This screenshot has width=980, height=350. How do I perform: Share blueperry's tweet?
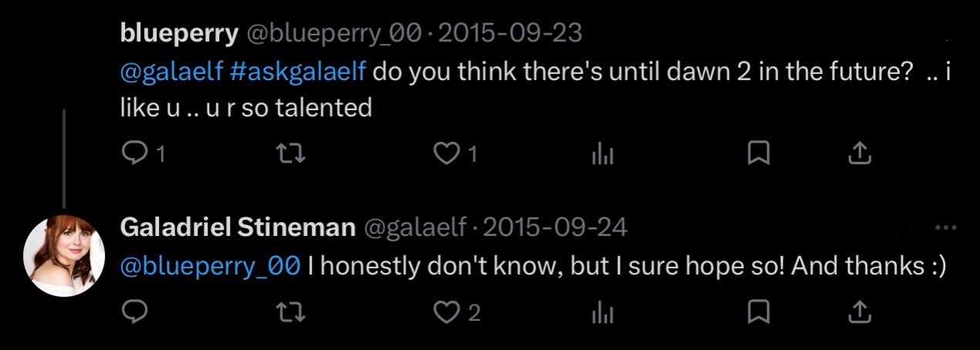coord(860,154)
